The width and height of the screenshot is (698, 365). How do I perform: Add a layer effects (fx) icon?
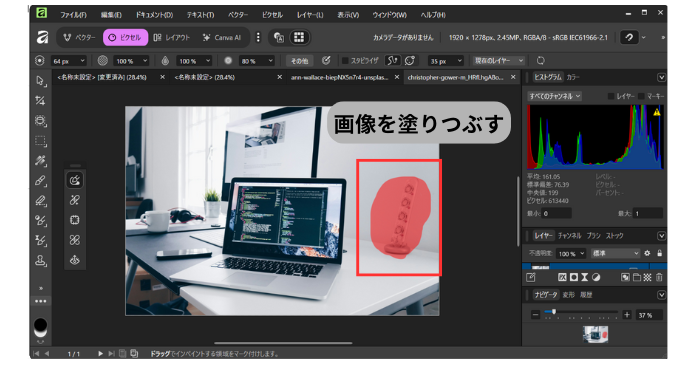562,277
